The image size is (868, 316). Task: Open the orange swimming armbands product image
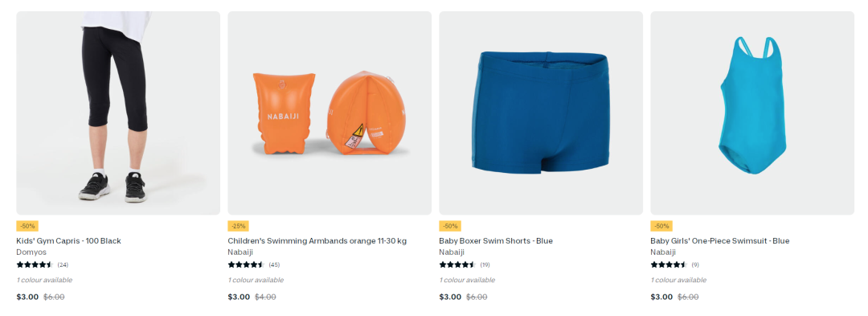pyautogui.click(x=330, y=113)
